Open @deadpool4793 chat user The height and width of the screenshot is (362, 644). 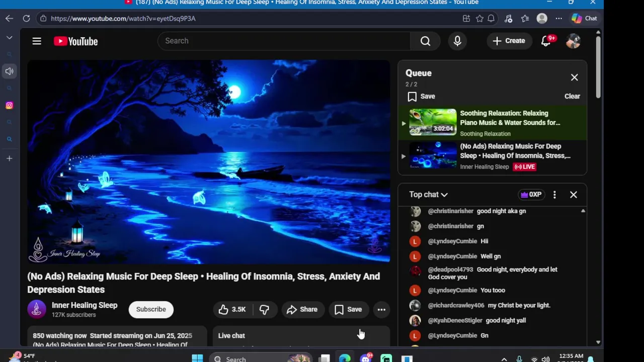[450, 269]
